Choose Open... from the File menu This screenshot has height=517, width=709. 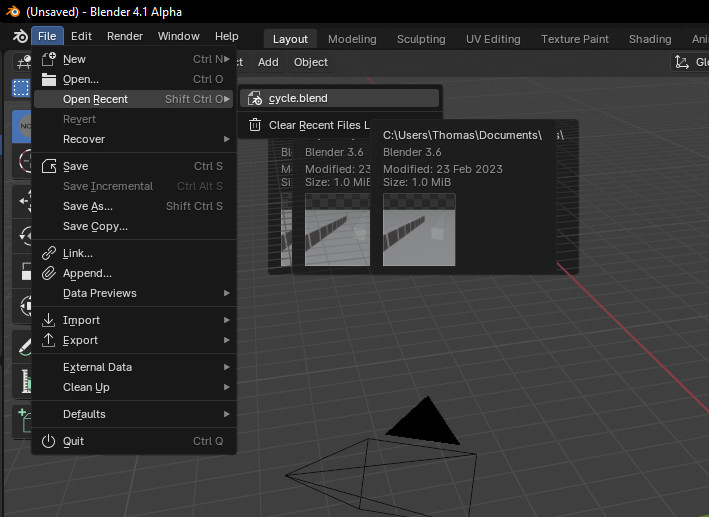click(134, 79)
